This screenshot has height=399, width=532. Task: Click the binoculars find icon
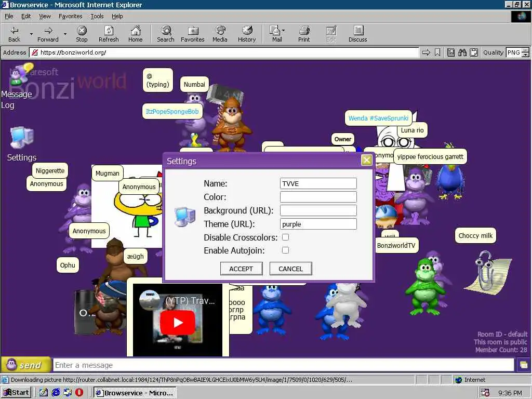click(x=462, y=52)
